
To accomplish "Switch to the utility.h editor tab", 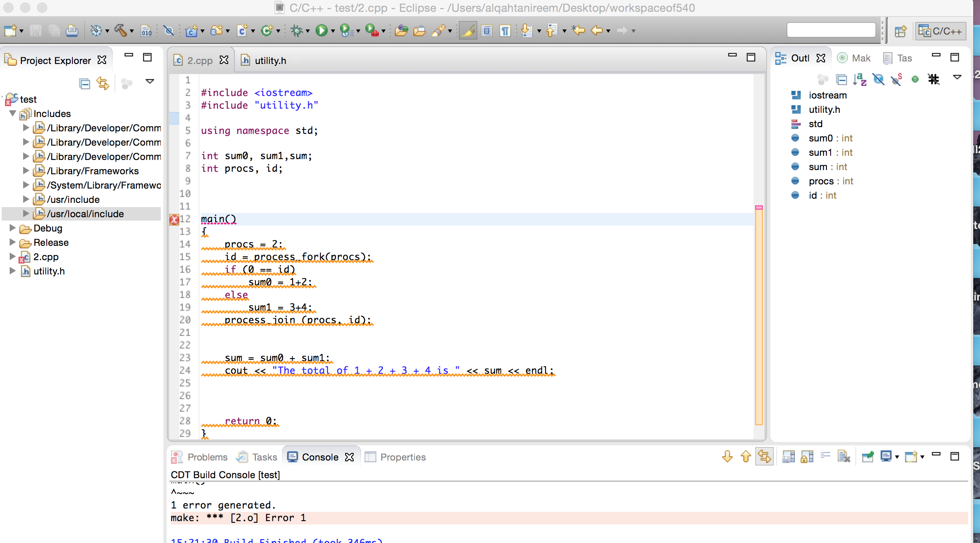I will tap(270, 61).
